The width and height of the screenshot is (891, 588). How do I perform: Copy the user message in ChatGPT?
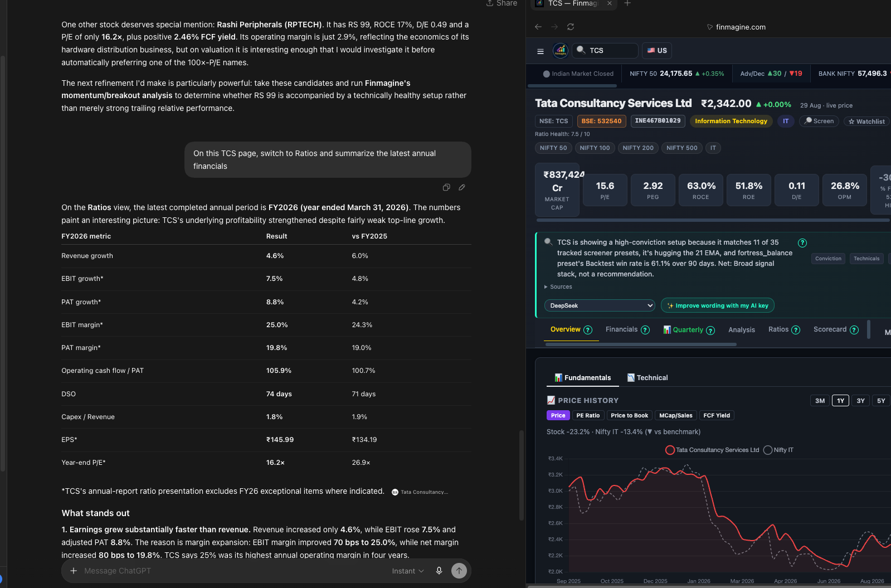tap(446, 187)
